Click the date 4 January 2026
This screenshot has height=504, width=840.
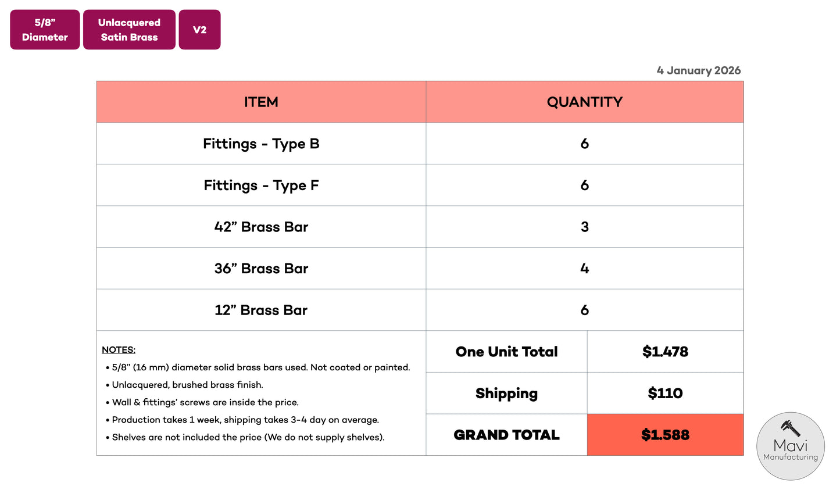point(698,70)
